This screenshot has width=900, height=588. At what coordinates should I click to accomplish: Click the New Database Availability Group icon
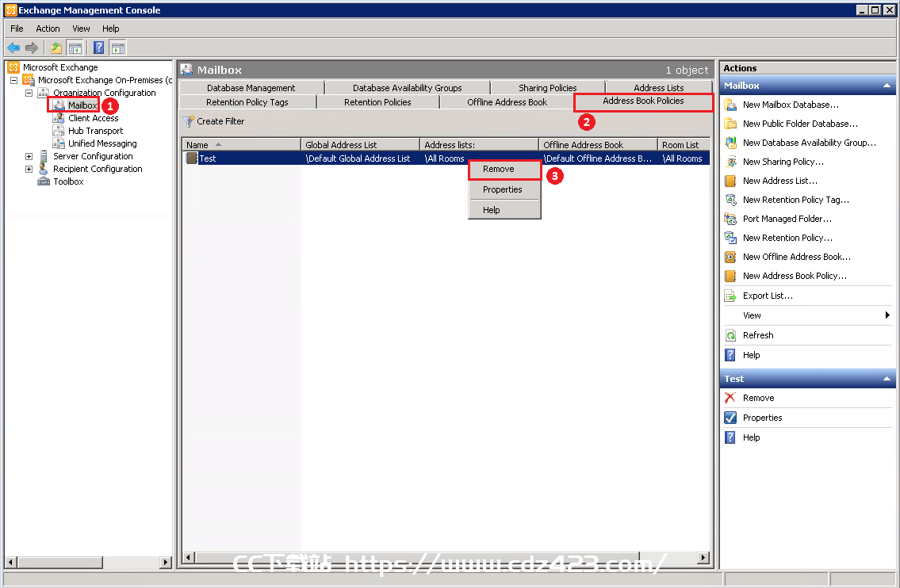coord(730,143)
